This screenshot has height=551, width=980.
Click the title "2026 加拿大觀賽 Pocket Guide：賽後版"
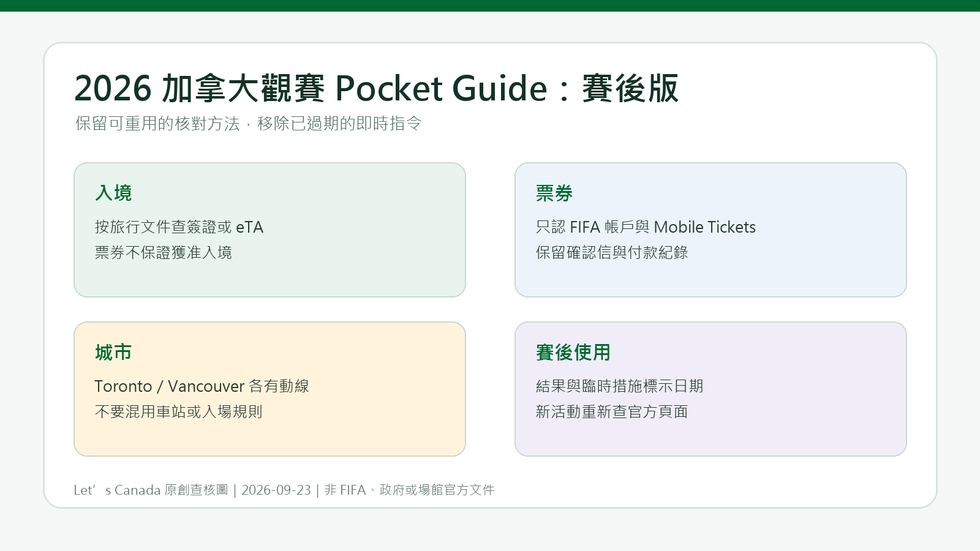pos(376,88)
